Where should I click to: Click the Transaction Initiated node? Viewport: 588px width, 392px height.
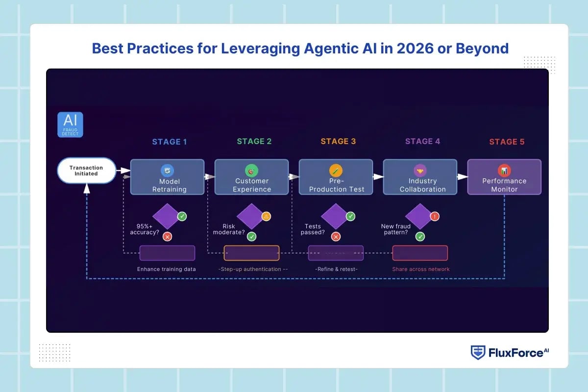[86, 171]
